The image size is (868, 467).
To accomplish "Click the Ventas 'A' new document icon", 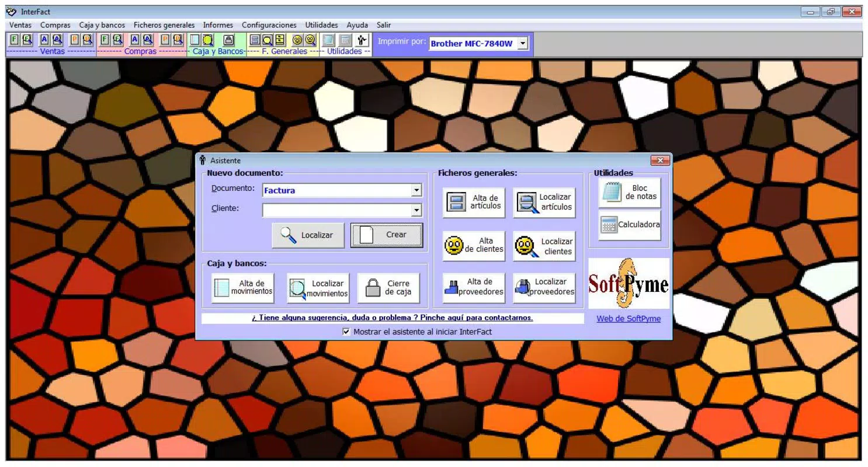I will coord(44,39).
